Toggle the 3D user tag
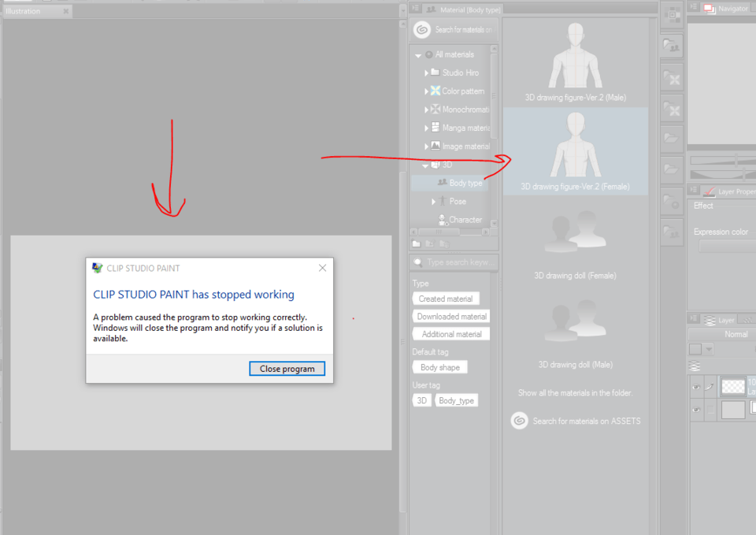Viewport: 756px width, 535px height. point(422,400)
